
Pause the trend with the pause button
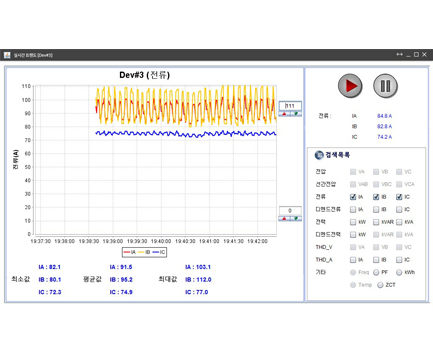[x=385, y=86]
